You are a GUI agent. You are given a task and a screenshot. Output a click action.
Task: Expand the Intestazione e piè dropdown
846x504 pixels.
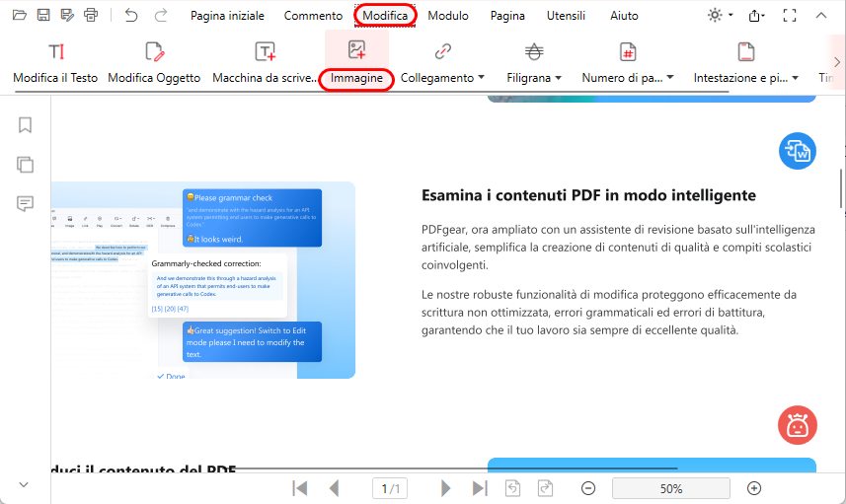point(796,78)
